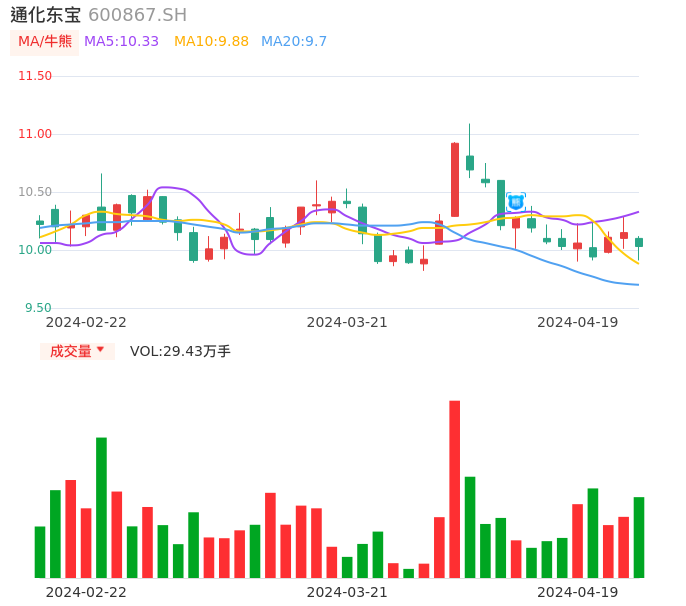The height and width of the screenshot is (606, 686).
Task: Click 2024-02-22 date under the price chart
Action: click(86, 322)
